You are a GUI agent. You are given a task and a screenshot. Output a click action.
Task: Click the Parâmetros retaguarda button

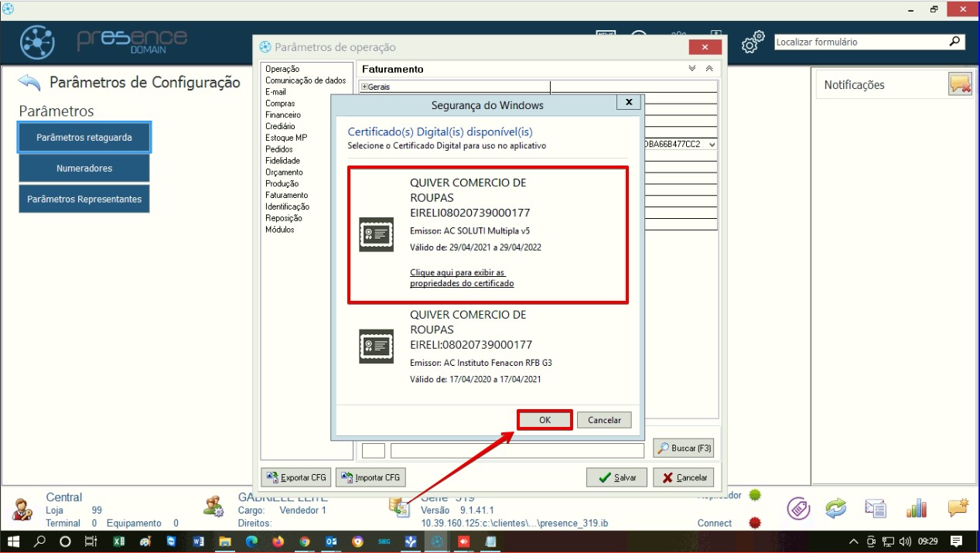tap(84, 137)
